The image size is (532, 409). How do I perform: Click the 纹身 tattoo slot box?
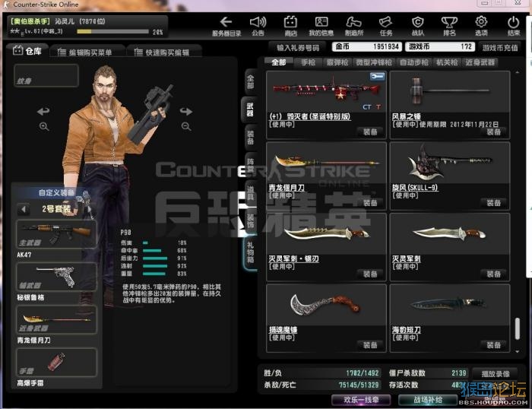(46, 75)
